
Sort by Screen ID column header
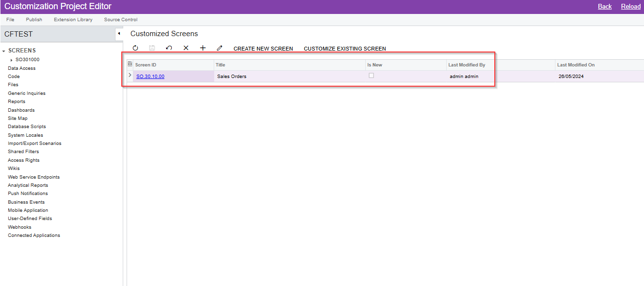(173, 65)
